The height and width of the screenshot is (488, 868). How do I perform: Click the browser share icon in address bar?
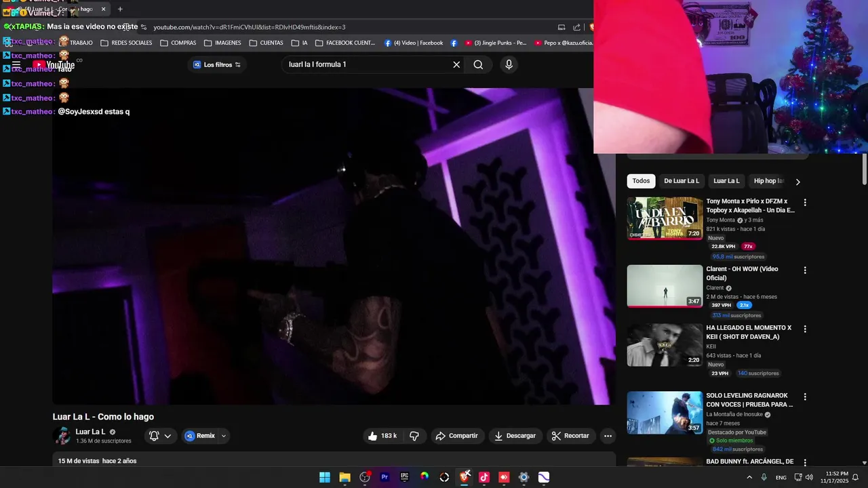click(x=576, y=27)
